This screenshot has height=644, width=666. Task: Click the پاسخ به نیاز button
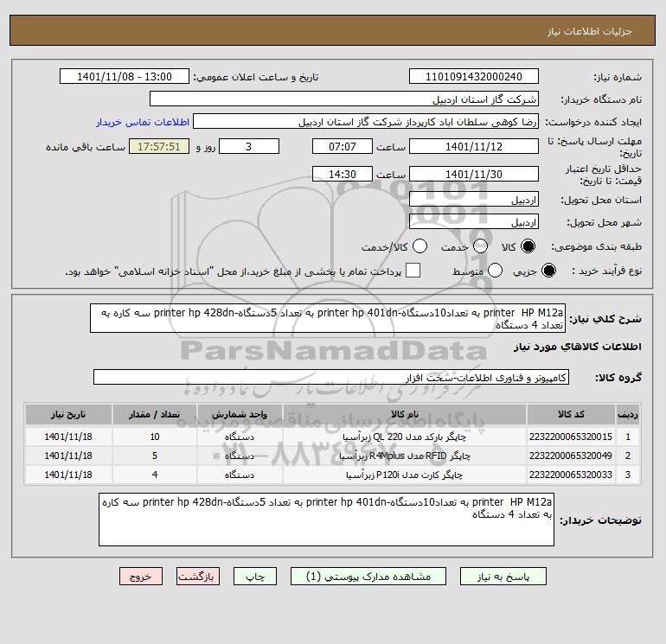click(x=503, y=577)
